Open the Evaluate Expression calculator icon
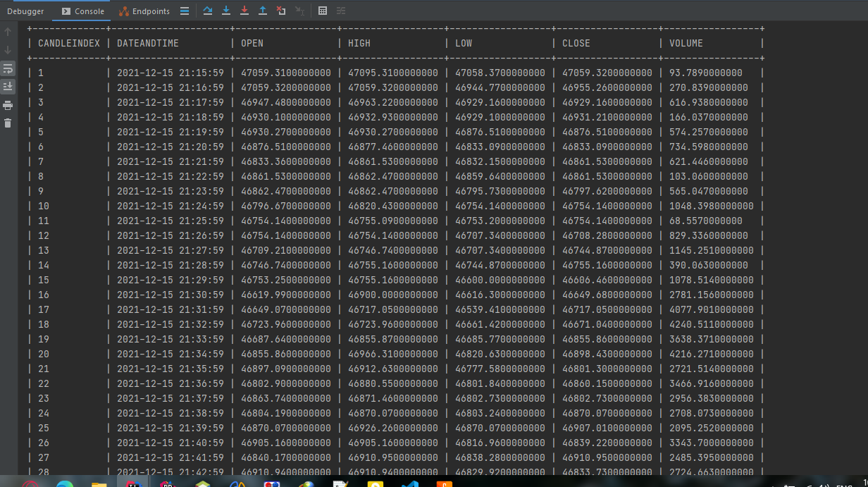Viewport: 868px width, 487px height. pos(323,11)
